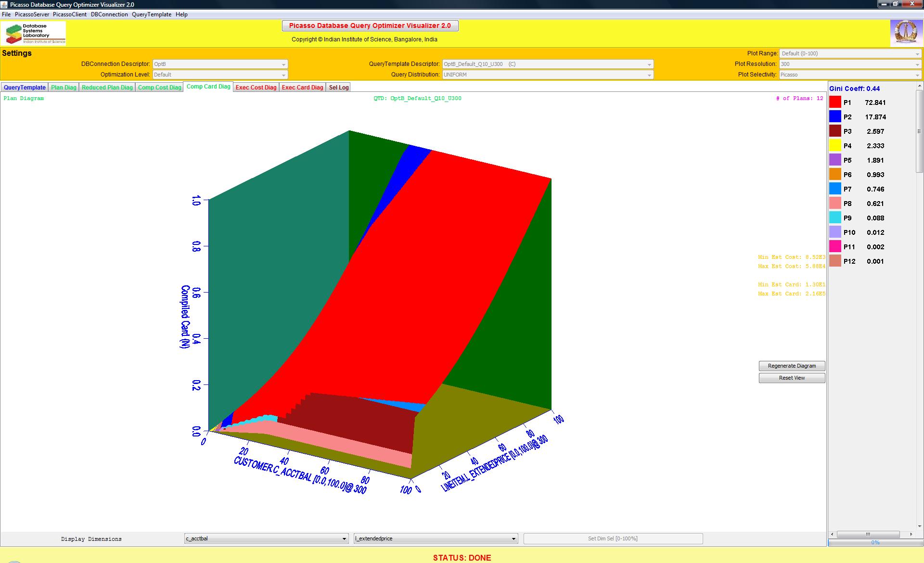Expand the Plot Resolution dropdown

click(x=850, y=64)
